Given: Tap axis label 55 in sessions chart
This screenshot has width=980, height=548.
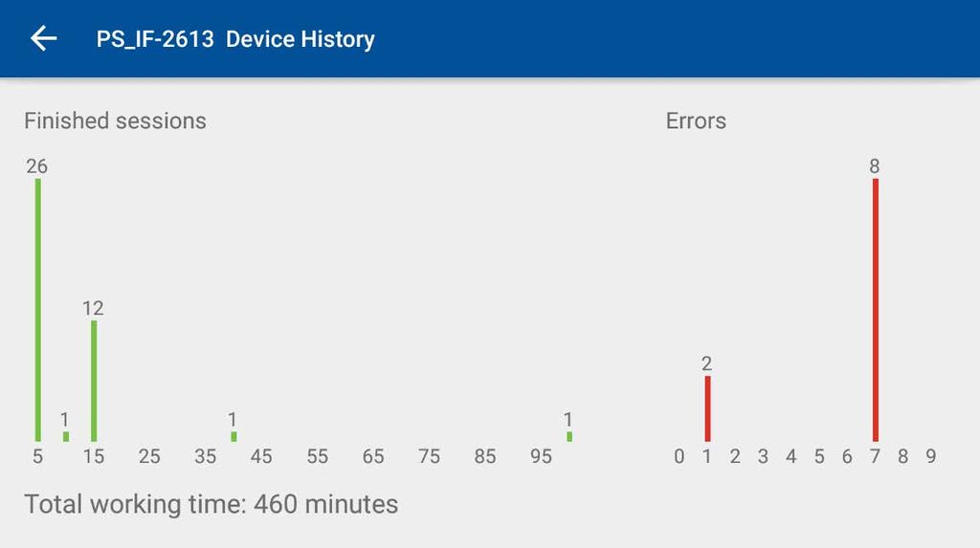Looking at the screenshot, I should [318, 457].
